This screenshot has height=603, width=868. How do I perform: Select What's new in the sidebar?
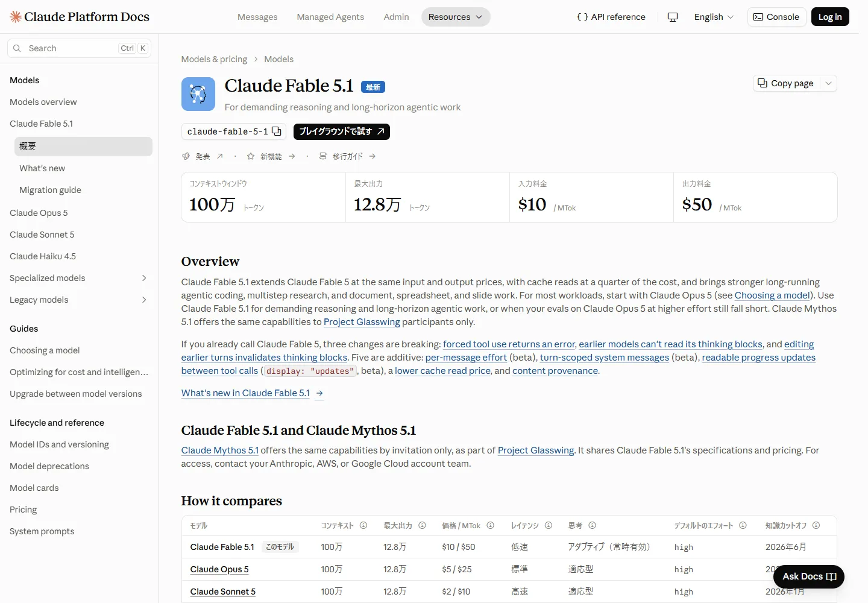pyautogui.click(x=83, y=168)
